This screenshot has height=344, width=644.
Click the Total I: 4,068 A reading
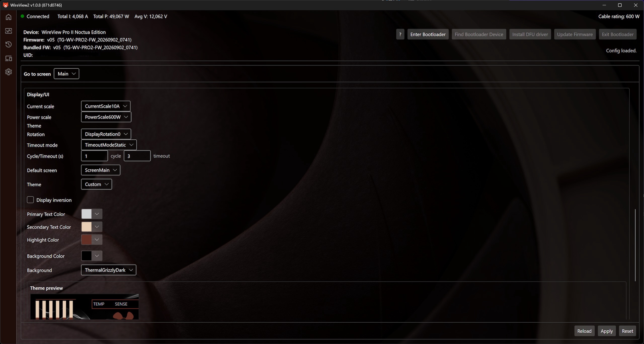(73, 16)
